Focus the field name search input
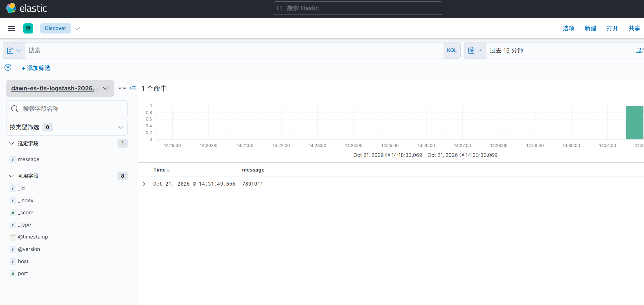The width and height of the screenshot is (644, 305). 67,109
